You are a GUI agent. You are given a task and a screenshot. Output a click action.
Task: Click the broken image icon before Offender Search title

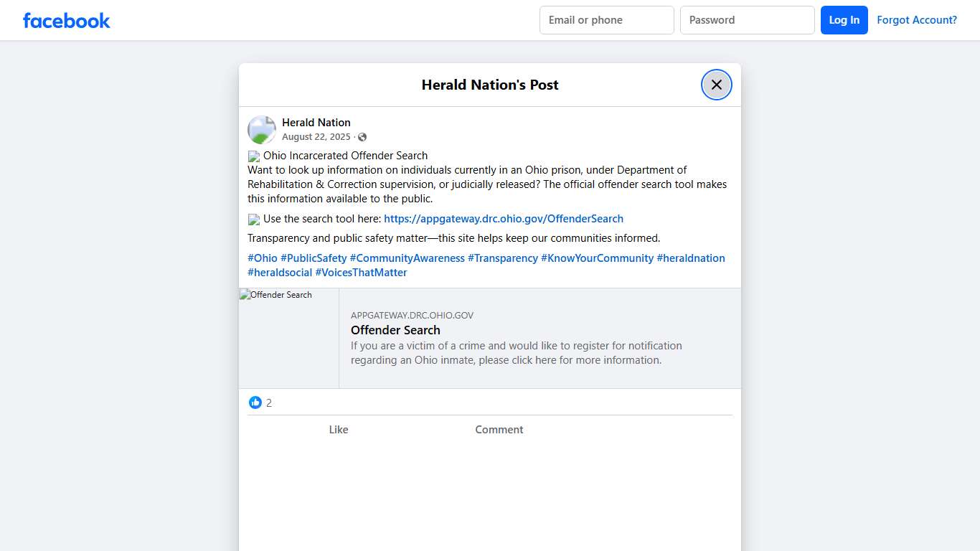[x=254, y=156]
